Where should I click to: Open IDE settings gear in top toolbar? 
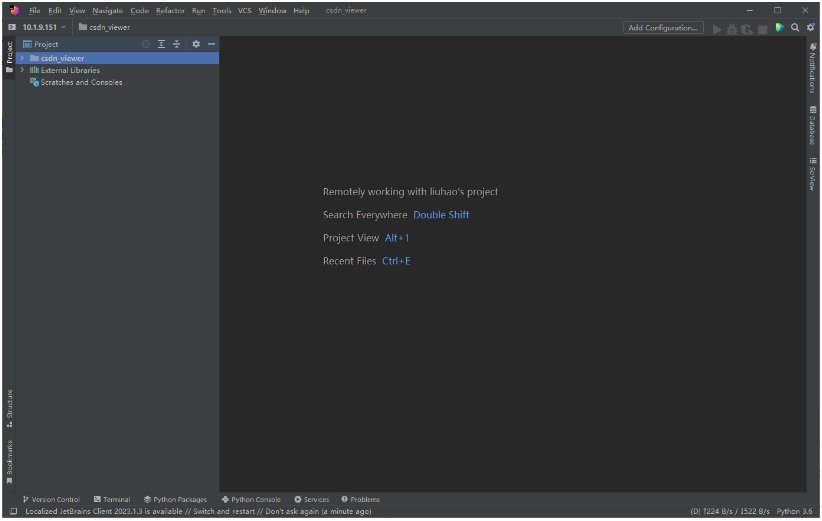pyautogui.click(x=810, y=28)
